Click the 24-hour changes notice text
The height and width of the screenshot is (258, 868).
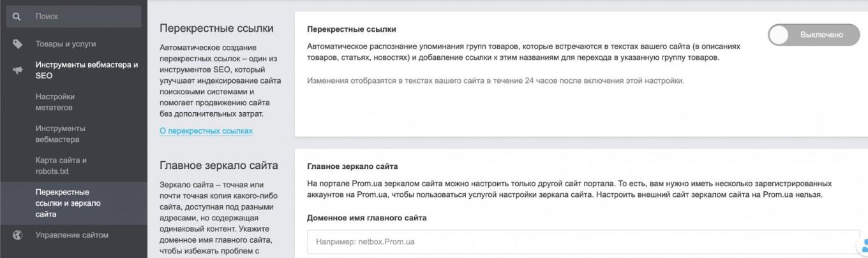[495, 81]
